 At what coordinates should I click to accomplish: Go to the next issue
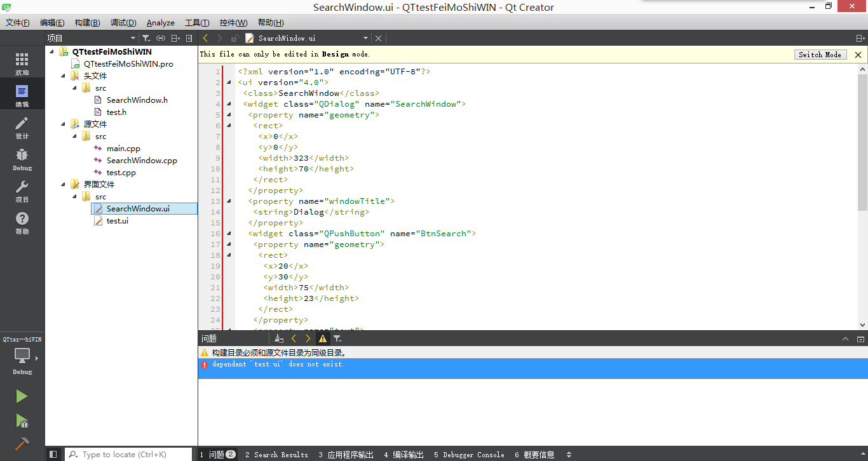coord(308,339)
